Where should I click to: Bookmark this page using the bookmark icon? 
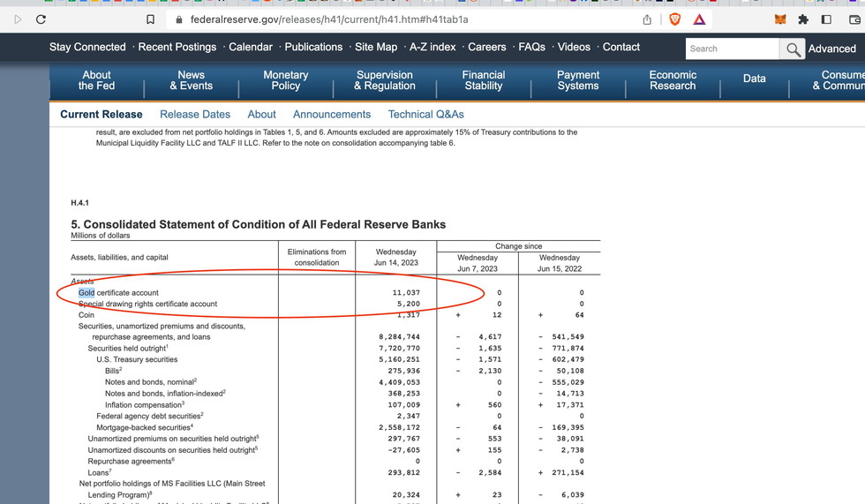pyautogui.click(x=150, y=19)
